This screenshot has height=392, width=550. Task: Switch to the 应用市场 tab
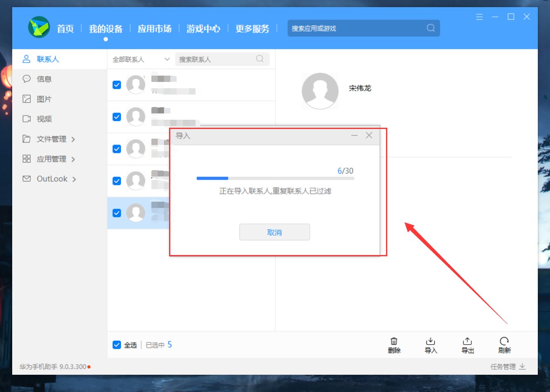pos(155,29)
